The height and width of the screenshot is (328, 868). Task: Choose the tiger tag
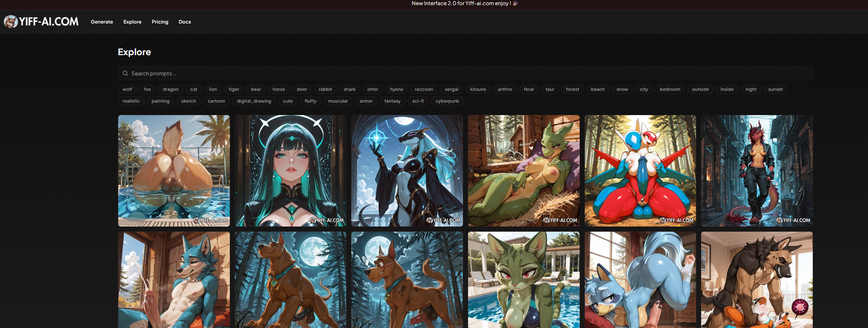234,89
